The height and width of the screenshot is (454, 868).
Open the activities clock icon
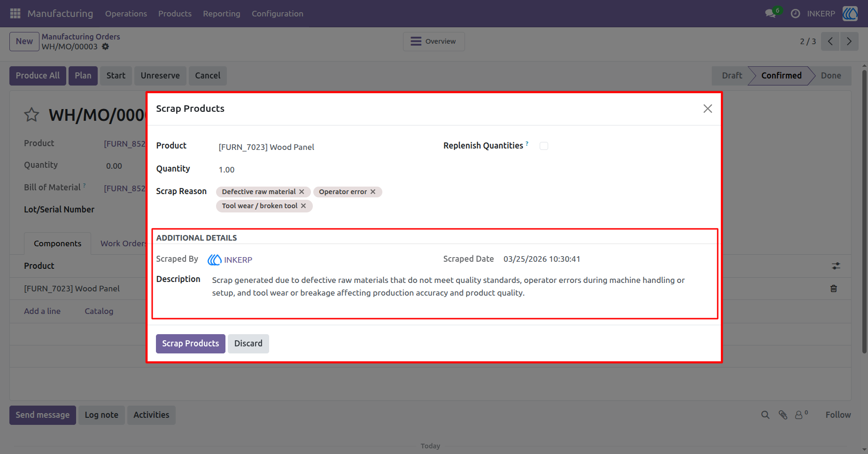795,14
